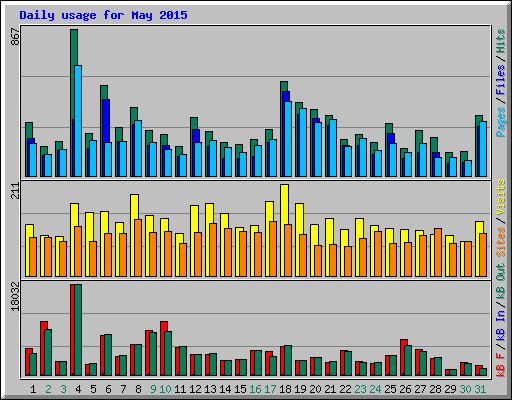Image resolution: width=512 pixels, height=400 pixels.
Task: Click the day 25 label on x-axis
Action: point(390,389)
